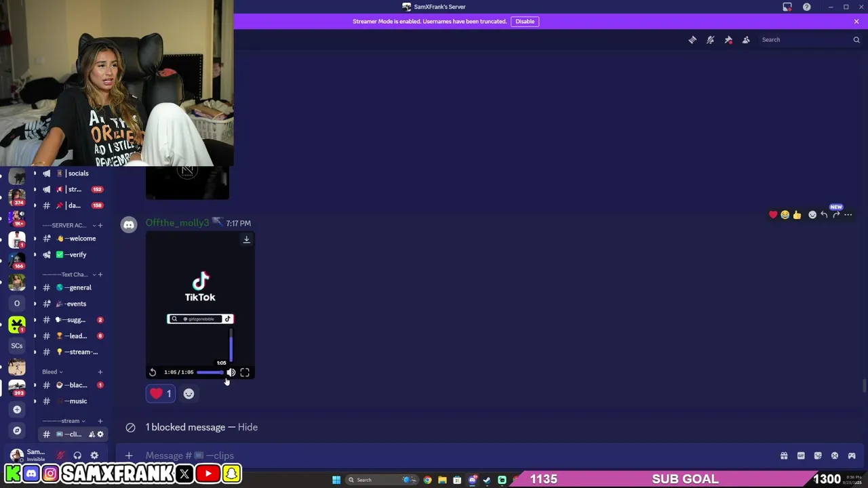868x488 pixels.
Task: Toggle channel notification settings bell
Action: point(710,40)
